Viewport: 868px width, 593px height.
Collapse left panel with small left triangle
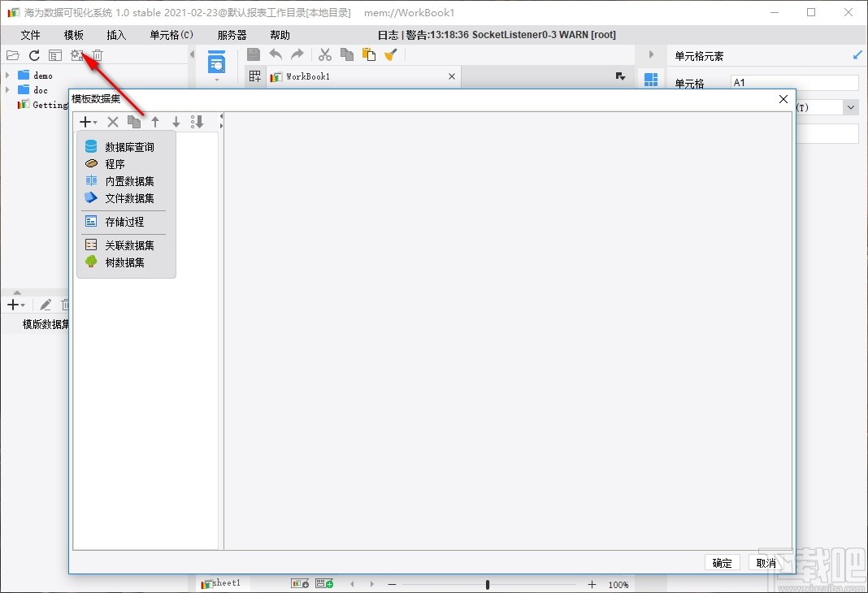pyautogui.click(x=192, y=54)
